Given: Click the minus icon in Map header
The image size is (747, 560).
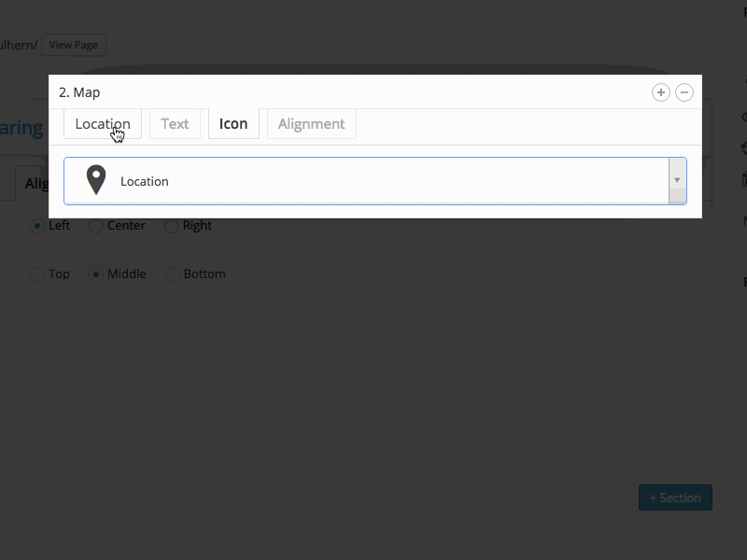Looking at the screenshot, I should (684, 92).
